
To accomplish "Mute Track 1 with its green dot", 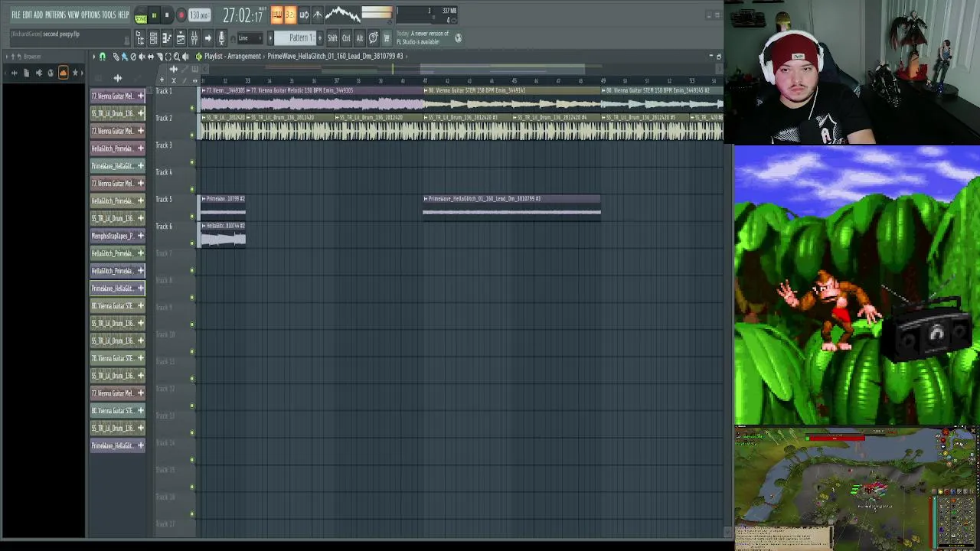I will pyautogui.click(x=192, y=108).
